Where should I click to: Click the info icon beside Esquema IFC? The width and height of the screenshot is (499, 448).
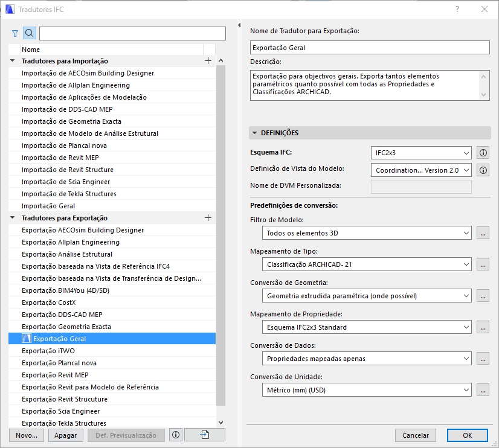coord(483,153)
